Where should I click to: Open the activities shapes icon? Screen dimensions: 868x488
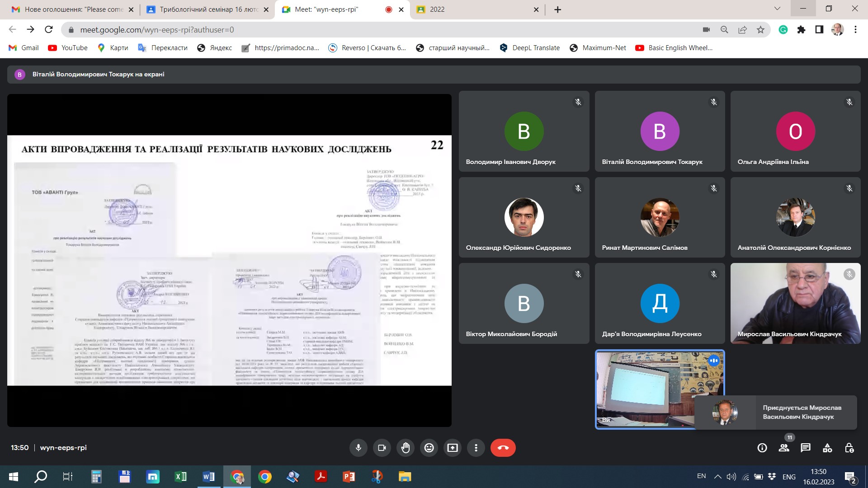coord(827,448)
